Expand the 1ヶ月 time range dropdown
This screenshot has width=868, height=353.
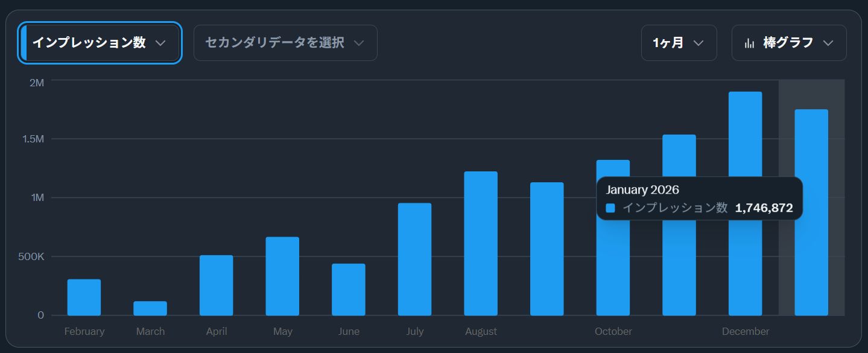679,43
